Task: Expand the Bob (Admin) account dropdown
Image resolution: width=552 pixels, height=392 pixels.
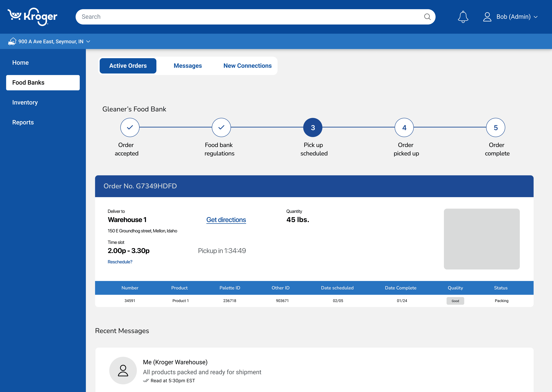Action: pyautogui.click(x=536, y=17)
